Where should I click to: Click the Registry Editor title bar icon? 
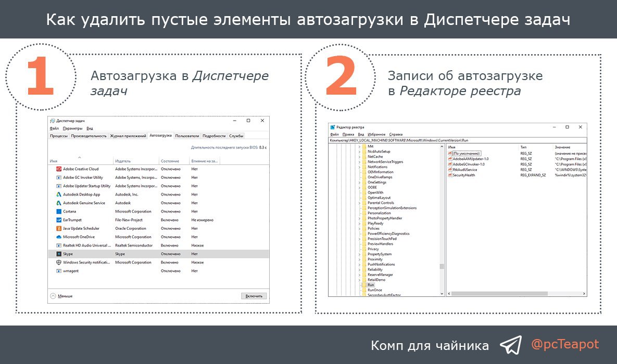pos(333,127)
